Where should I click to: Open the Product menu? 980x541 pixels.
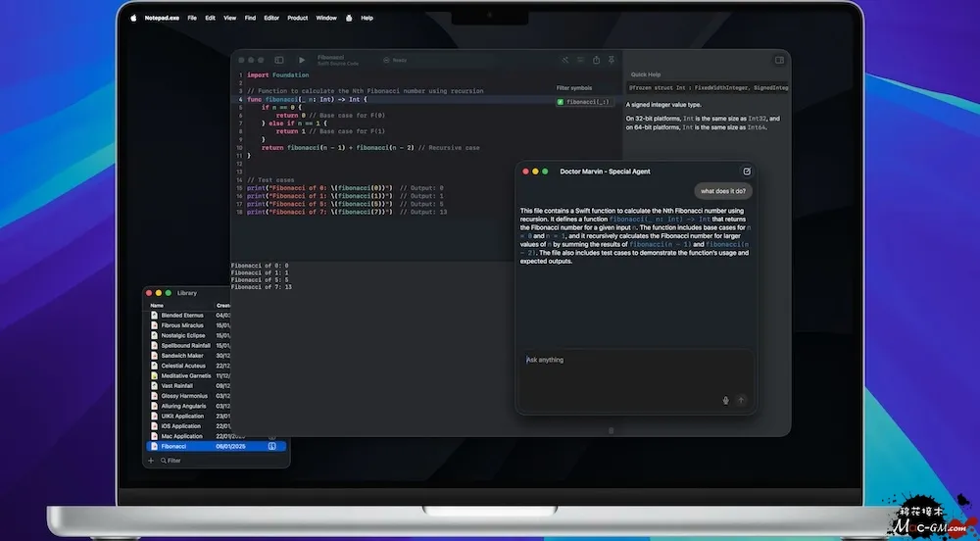298,18
